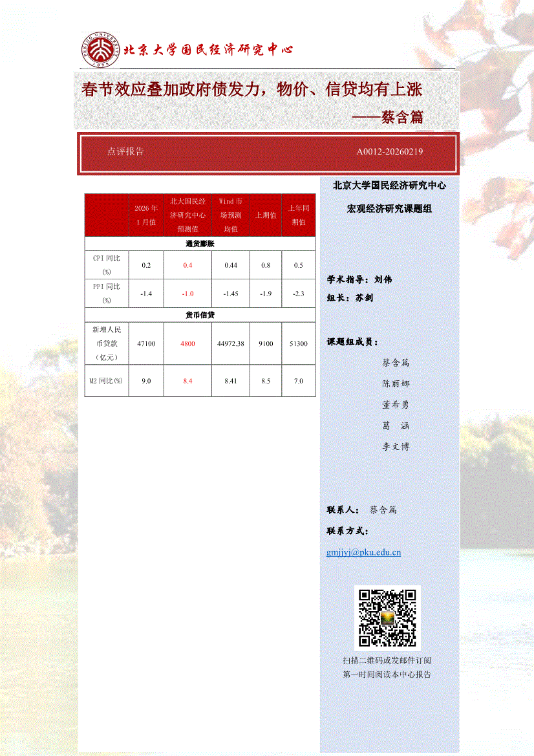Click the 通货膨胀 section row
The height and width of the screenshot is (756, 534).
point(200,244)
